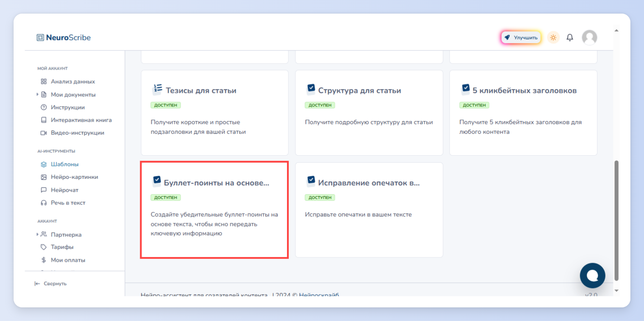The width and height of the screenshot is (644, 321).
Task: Click the Тарифы tag icon
Action: (43, 247)
